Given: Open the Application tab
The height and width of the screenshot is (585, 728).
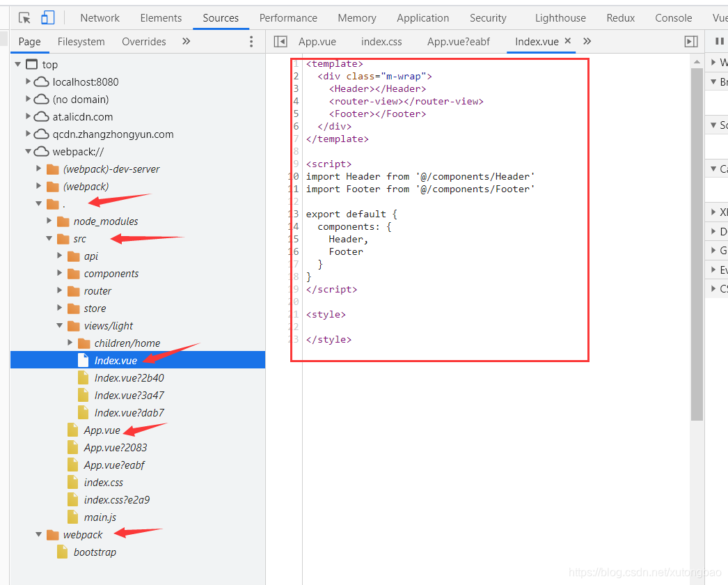Looking at the screenshot, I should tap(423, 18).
